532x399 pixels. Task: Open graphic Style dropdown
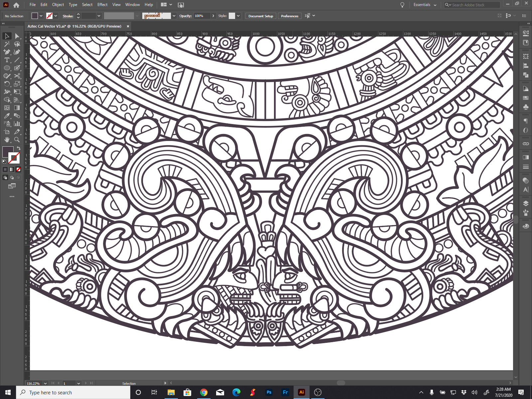tap(238, 16)
